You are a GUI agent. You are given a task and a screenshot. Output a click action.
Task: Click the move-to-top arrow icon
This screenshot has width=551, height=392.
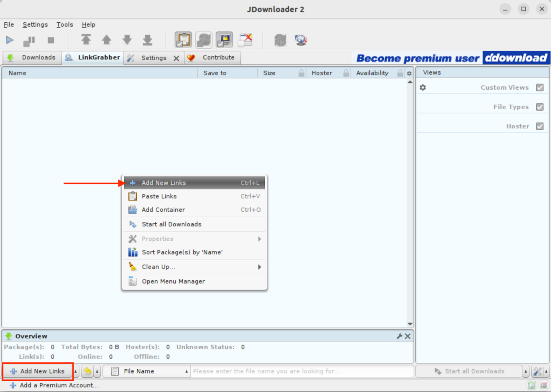click(x=86, y=40)
